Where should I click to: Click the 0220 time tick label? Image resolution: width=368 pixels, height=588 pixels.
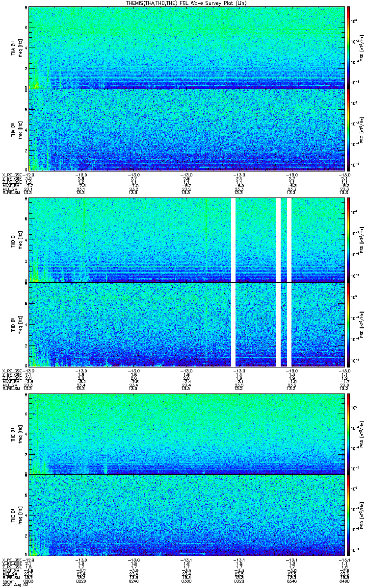click(81, 581)
